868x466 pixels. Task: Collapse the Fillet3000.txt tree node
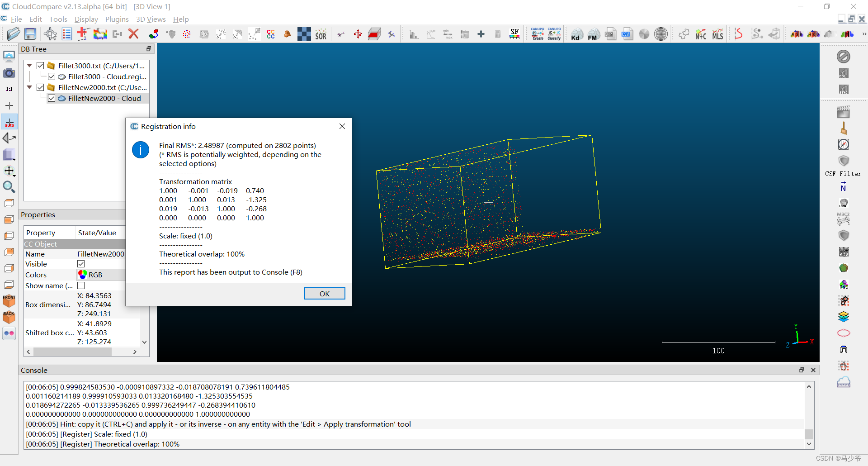click(x=29, y=66)
